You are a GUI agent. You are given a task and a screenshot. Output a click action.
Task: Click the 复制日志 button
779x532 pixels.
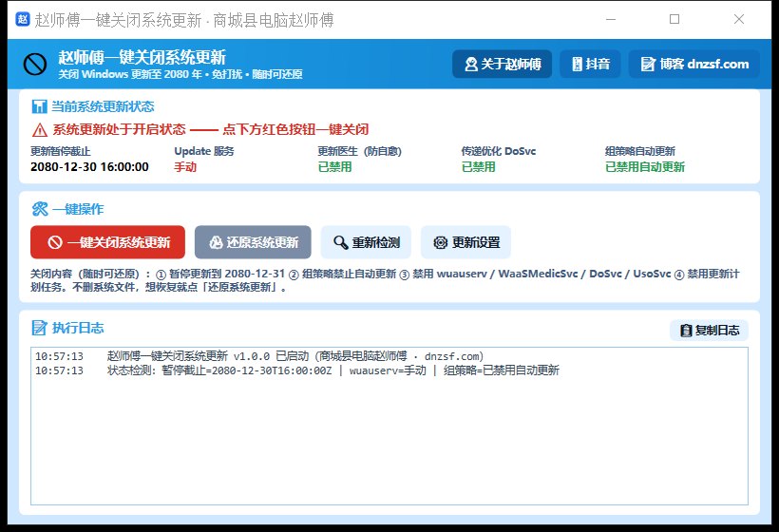pos(709,331)
